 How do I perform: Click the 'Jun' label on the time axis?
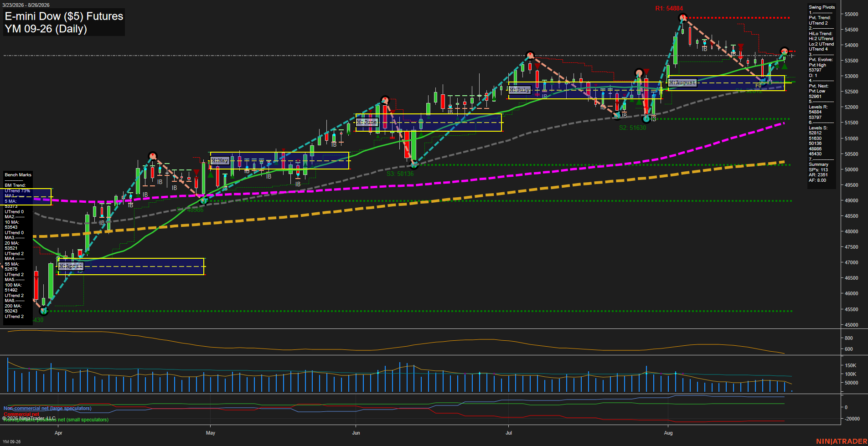(356, 433)
